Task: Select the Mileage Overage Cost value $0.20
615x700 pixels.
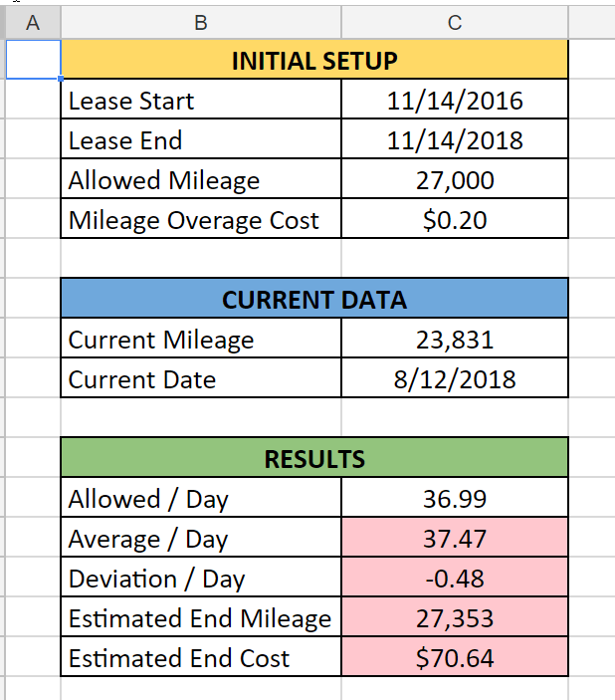Action: pos(455,219)
